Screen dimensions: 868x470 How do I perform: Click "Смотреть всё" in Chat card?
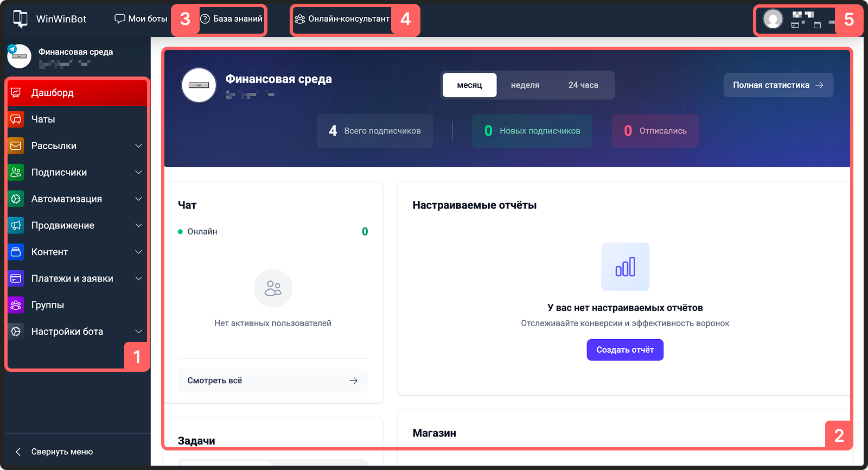point(272,380)
